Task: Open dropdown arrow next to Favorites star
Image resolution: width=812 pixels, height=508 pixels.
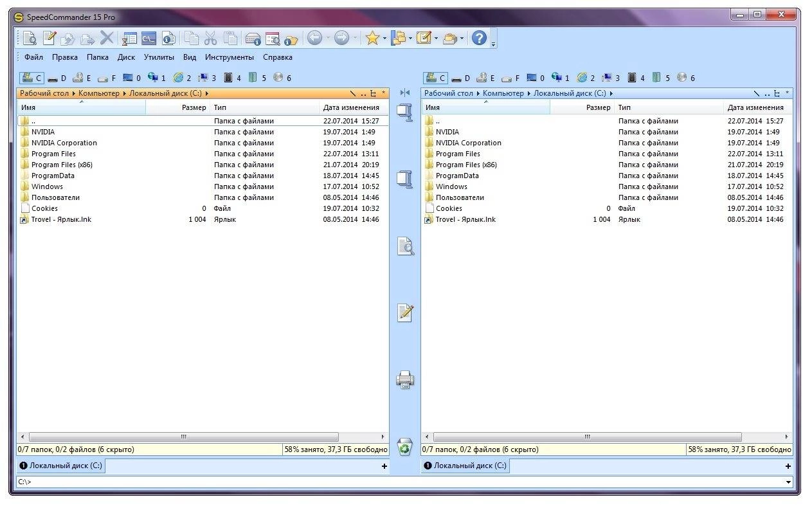Action: click(x=384, y=39)
